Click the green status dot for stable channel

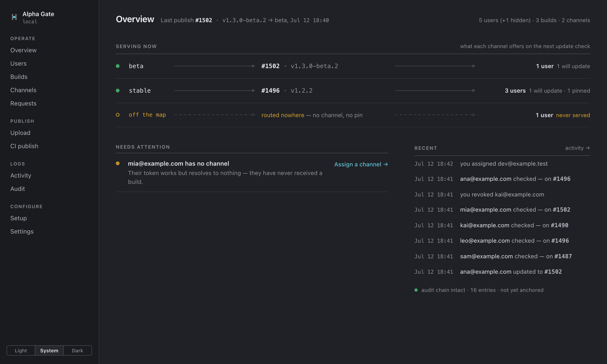(x=118, y=91)
